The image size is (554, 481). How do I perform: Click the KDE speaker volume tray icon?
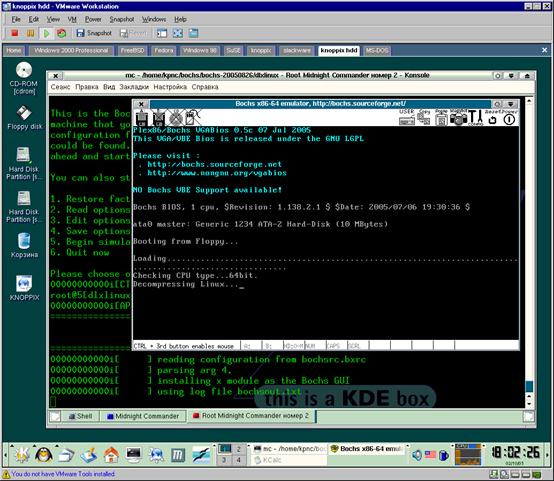click(x=417, y=455)
